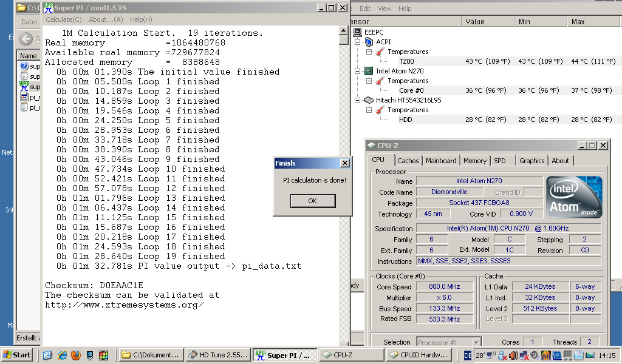Click the Min column header
This screenshot has width=622, height=364.
click(541, 21)
